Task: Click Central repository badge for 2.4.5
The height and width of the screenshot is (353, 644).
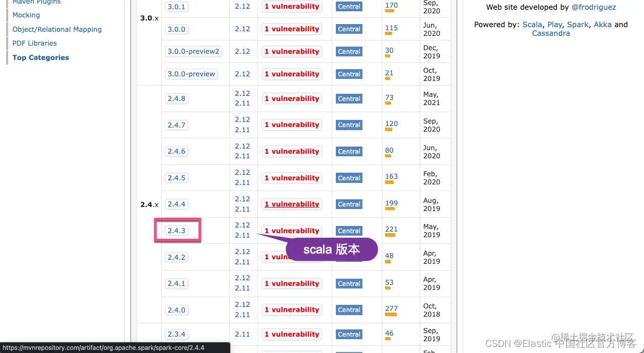Action: tap(349, 178)
